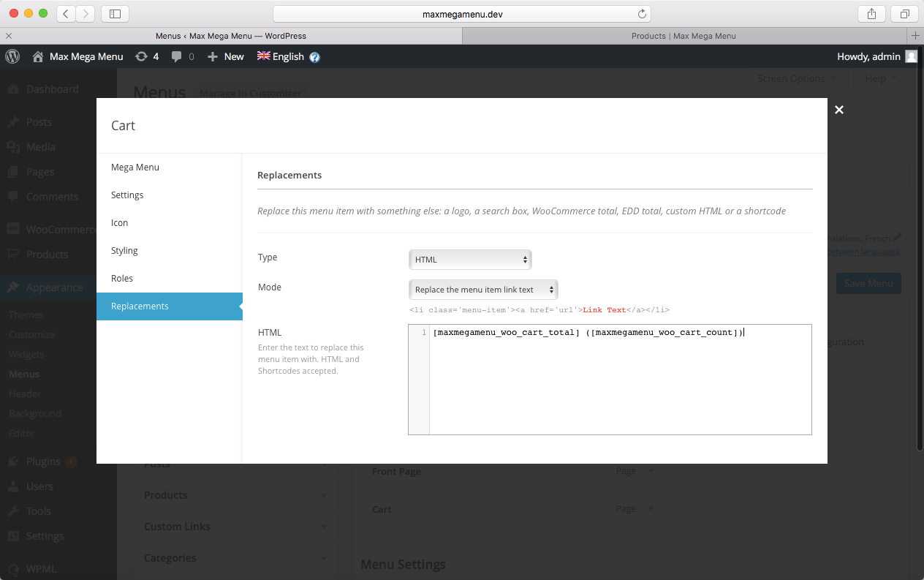The image size is (924, 580).
Task: Click the Safari address bar
Action: [461, 14]
